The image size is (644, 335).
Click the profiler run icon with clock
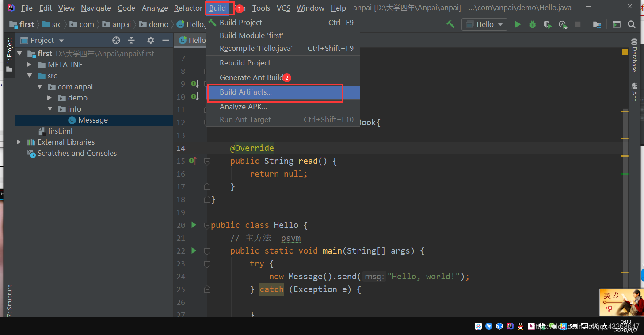coord(563,24)
